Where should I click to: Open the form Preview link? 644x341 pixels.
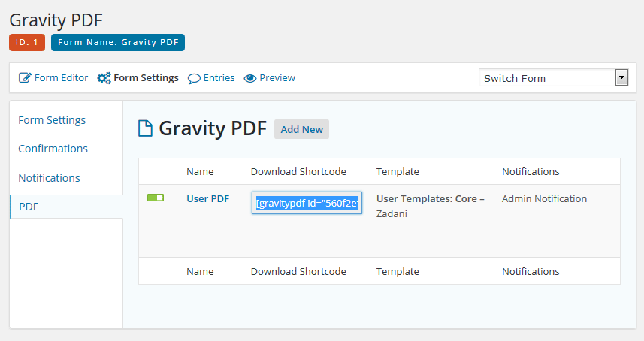point(277,77)
